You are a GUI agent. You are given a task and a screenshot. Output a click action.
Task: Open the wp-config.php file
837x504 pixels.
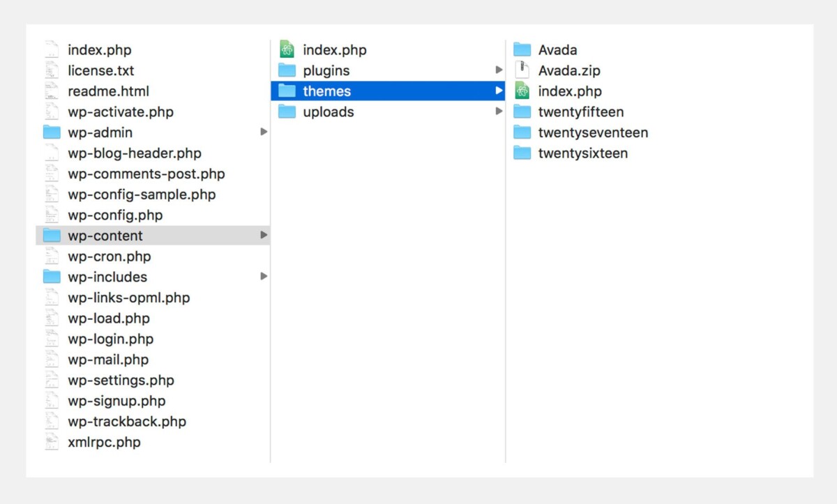[112, 215]
